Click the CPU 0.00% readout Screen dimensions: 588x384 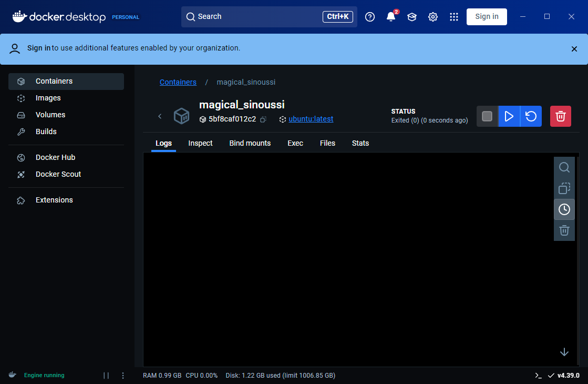click(202, 376)
